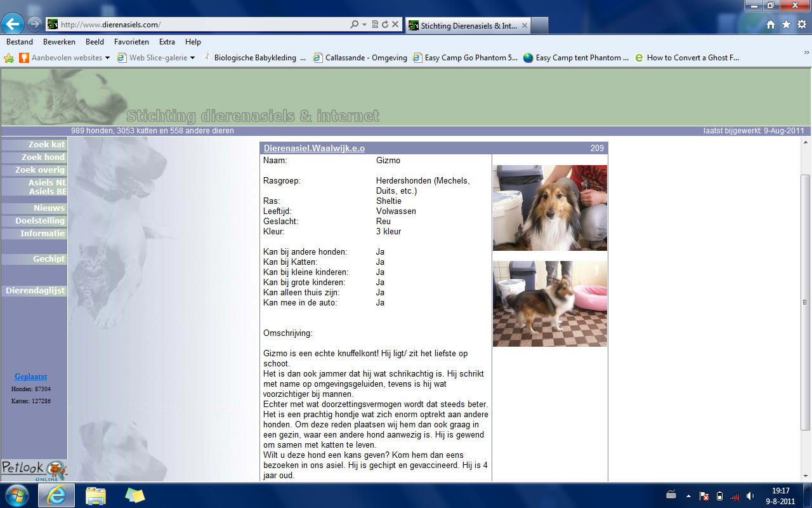Click the Refresh page icon in address bar

click(385, 25)
